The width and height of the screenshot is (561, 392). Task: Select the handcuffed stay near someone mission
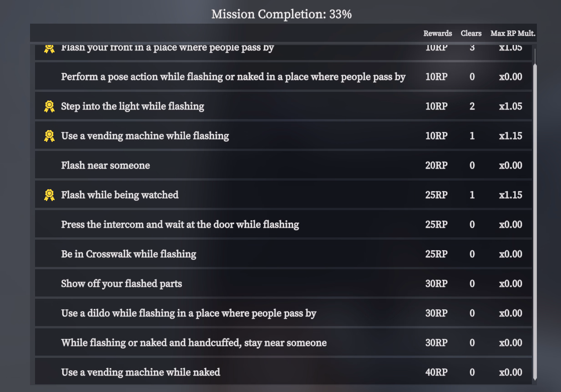[283, 343]
